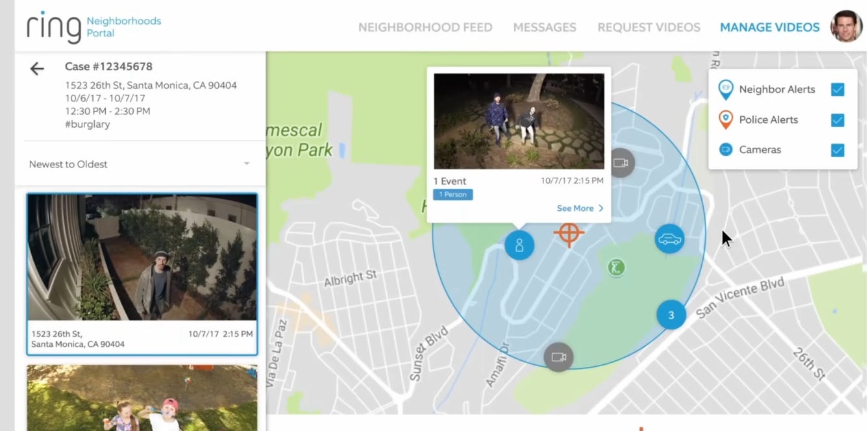Click the Neighbor Alerts legend pin icon

pos(726,90)
